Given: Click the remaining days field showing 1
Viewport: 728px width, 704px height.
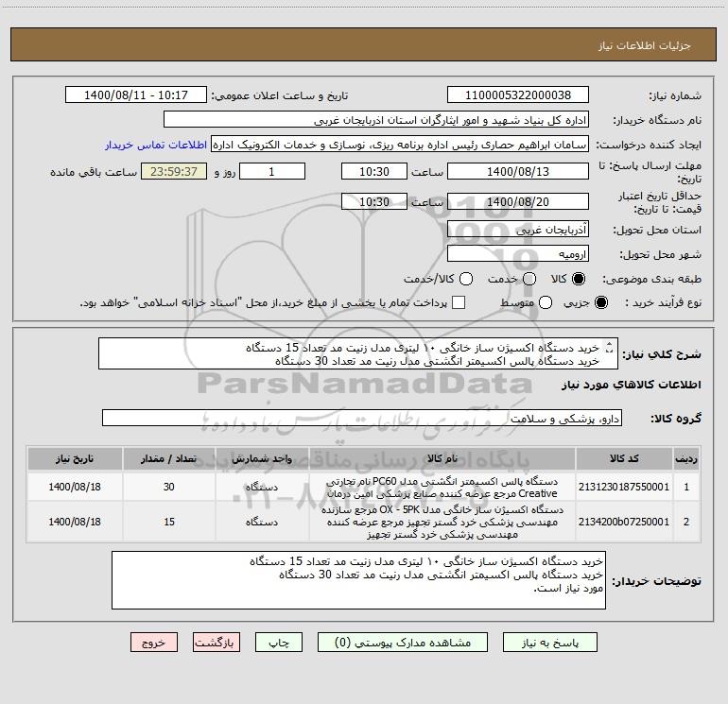Looking at the screenshot, I should (x=271, y=171).
